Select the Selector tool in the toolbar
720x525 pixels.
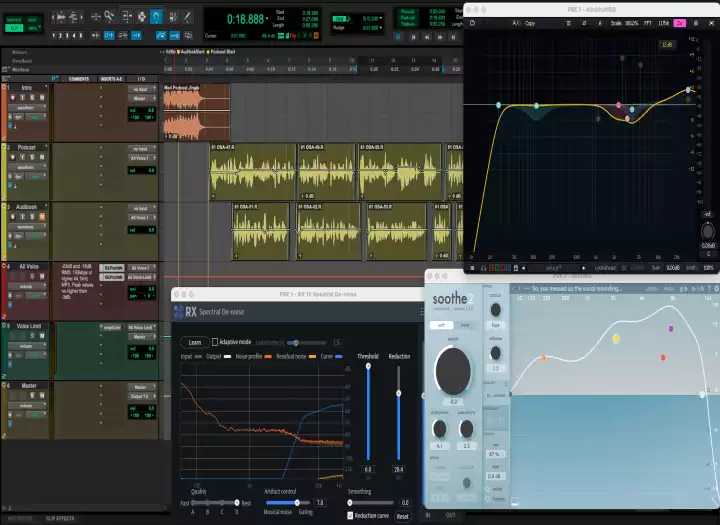pyautogui.click(x=142, y=17)
